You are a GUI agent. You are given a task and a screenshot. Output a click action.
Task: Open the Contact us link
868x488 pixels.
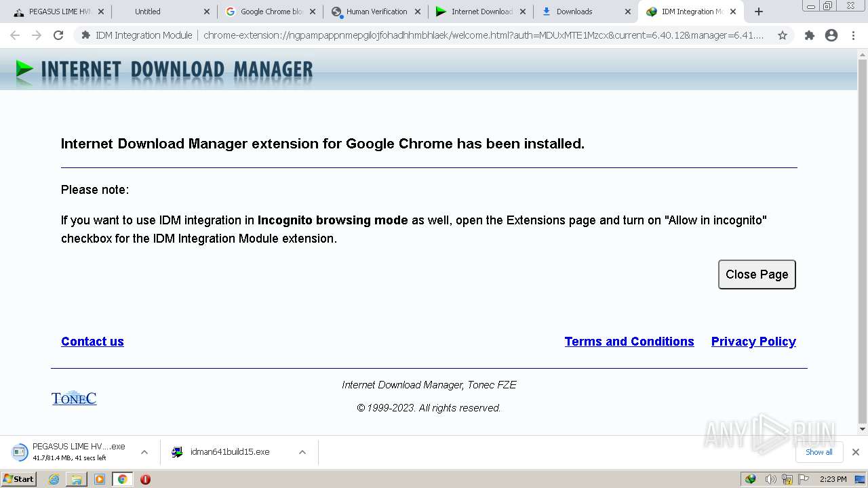click(x=92, y=342)
